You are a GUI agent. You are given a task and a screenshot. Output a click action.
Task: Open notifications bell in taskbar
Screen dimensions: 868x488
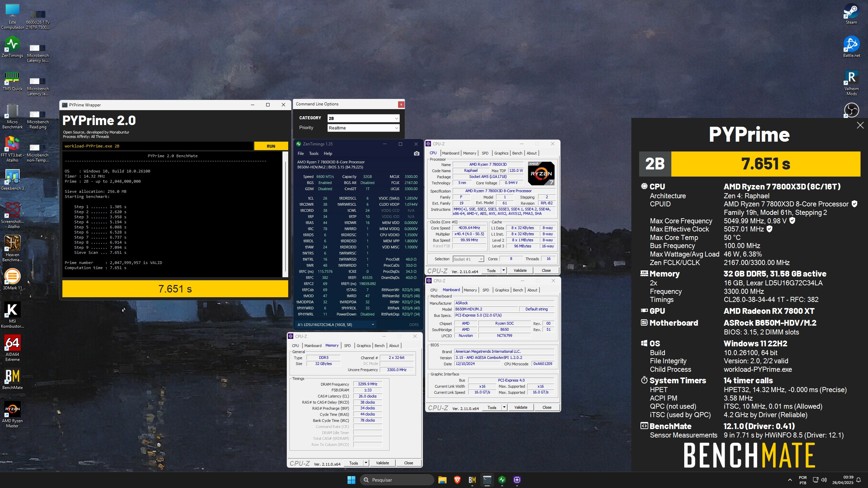coord(859,480)
